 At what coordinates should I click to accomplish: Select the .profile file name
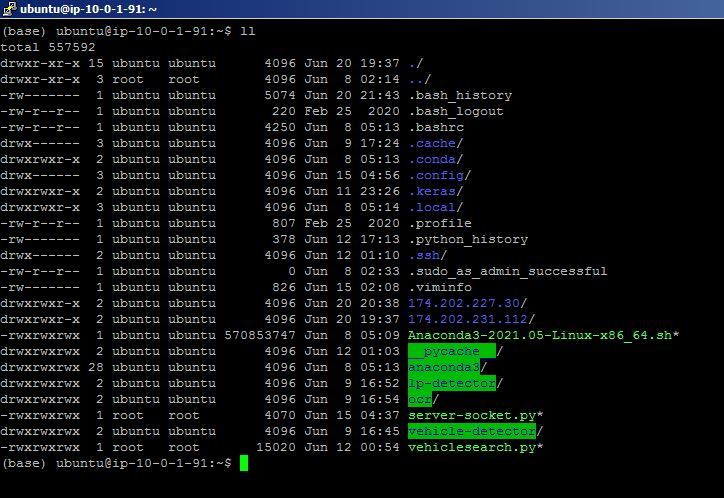click(x=440, y=223)
